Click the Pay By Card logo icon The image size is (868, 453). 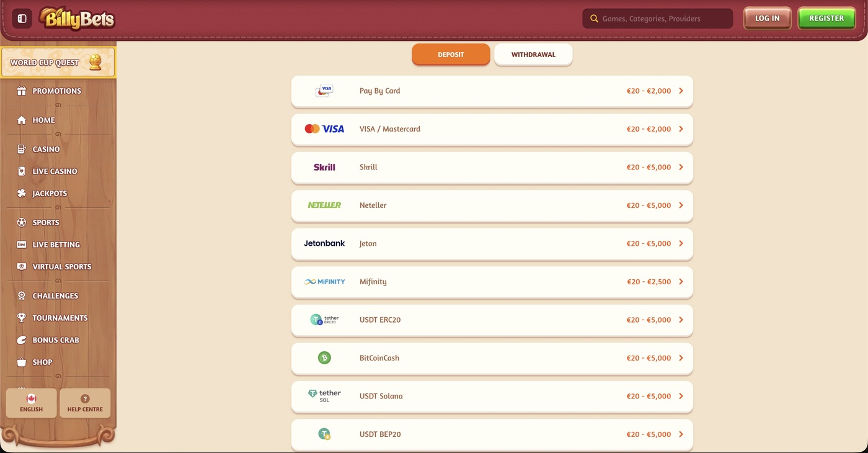tap(324, 91)
